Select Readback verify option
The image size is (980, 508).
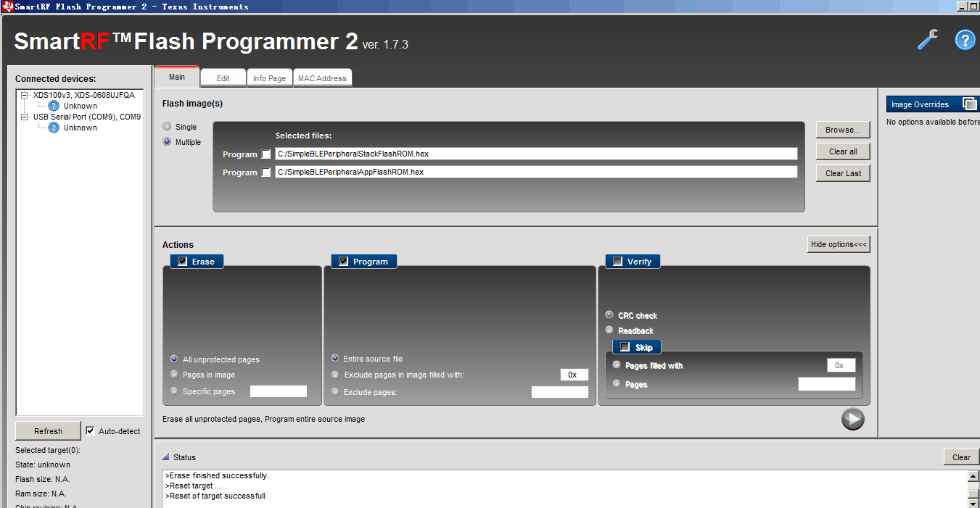click(x=609, y=330)
